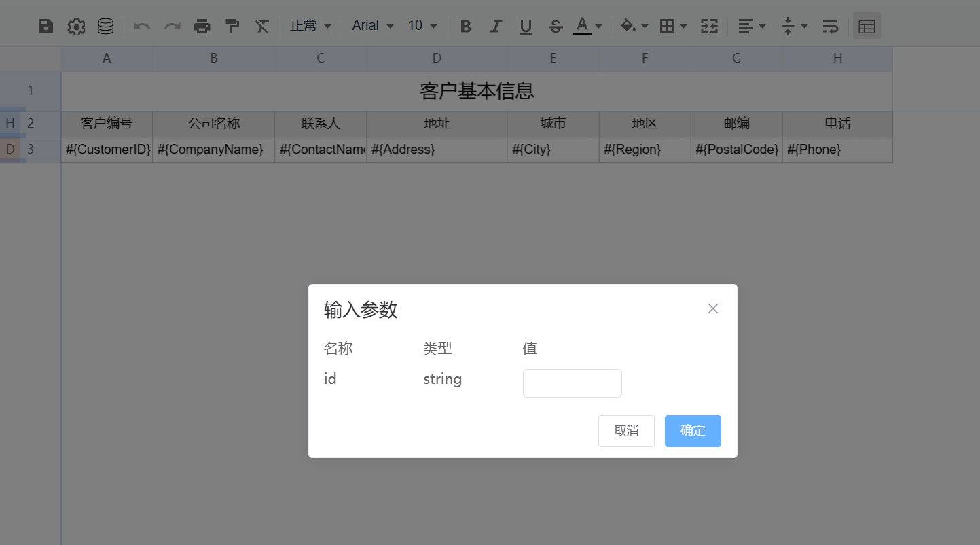This screenshot has height=545, width=980.
Task: Select column A header
Action: click(107, 58)
